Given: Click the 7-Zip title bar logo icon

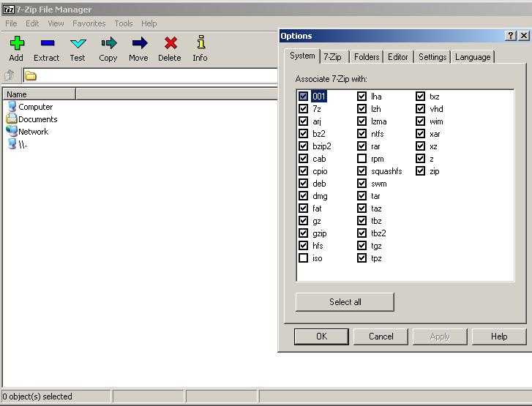Looking at the screenshot, I should click(8, 10).
